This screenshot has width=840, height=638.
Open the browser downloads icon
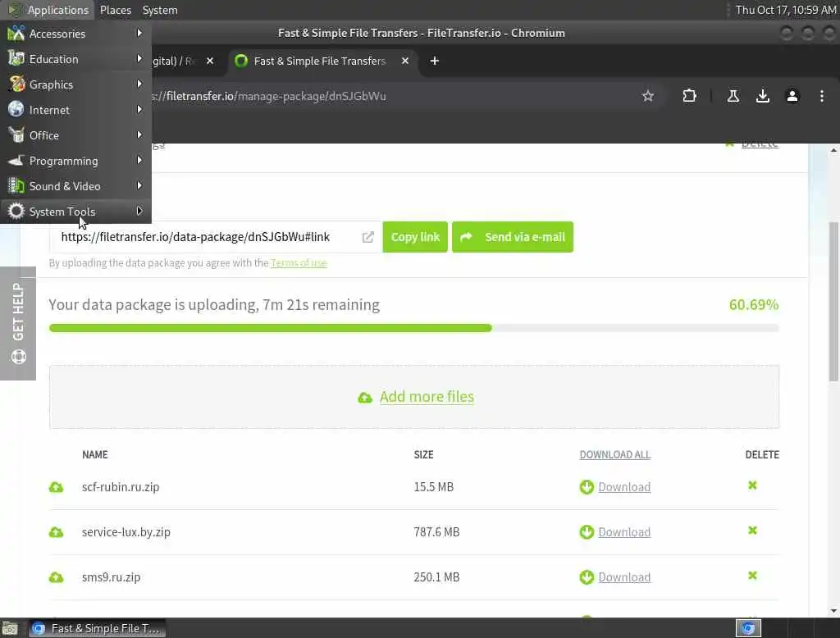click(762, 97)
